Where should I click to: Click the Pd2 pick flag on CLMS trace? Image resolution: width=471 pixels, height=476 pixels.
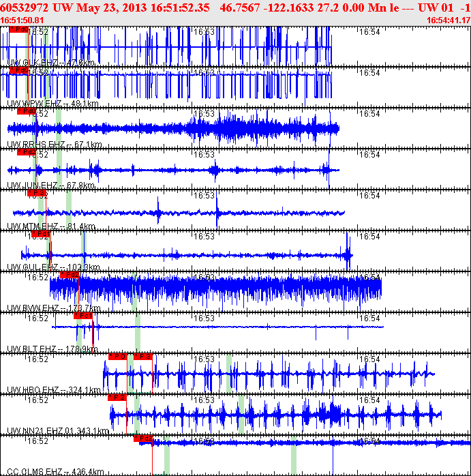143,438
